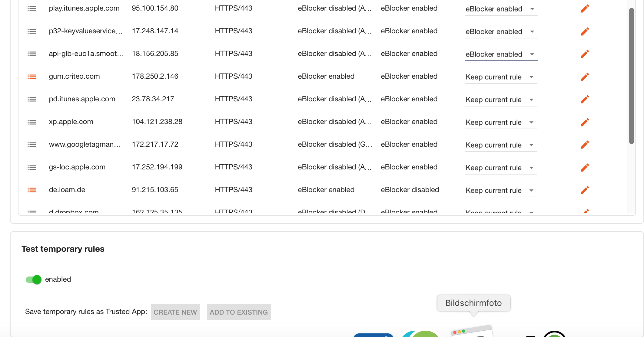Image resolution: width=644 pixels, height=337 pixels.
Task: Open Keep current rule dropdown for pd.itunes.apple.com
Action: coord(501,100)
